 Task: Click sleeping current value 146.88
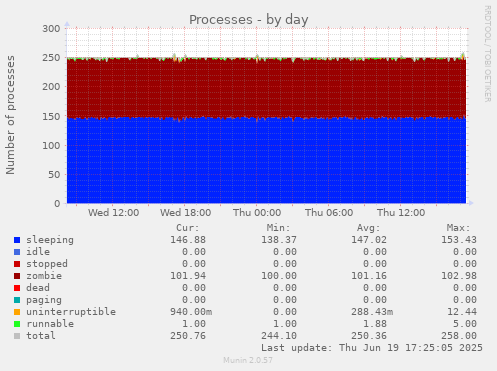(188, 240)
